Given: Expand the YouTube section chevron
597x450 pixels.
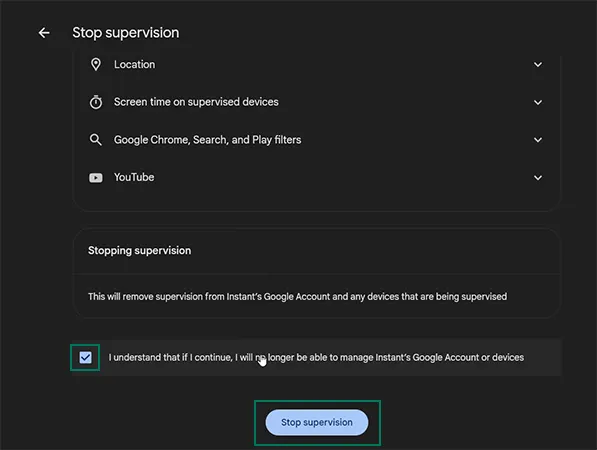Looking at the screenshot, I should click(538, 178).
